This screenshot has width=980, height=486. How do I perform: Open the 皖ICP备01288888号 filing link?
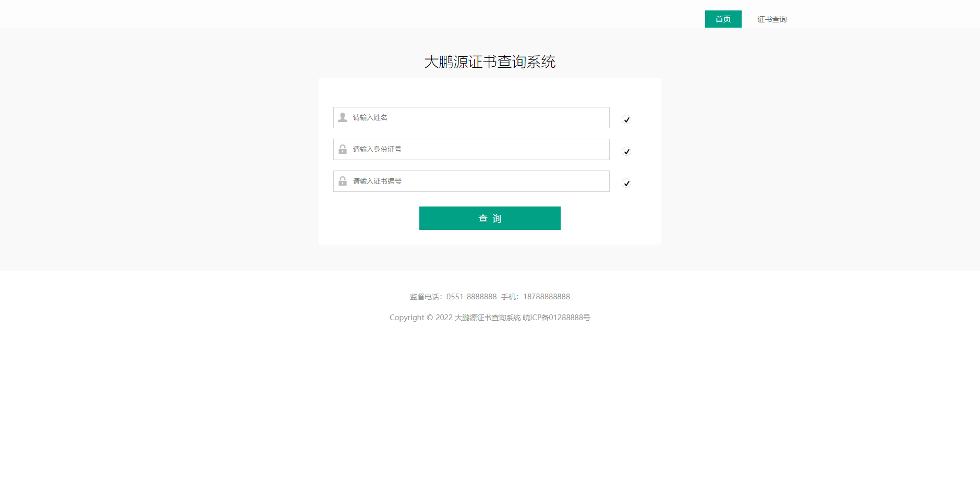(556, 317)
